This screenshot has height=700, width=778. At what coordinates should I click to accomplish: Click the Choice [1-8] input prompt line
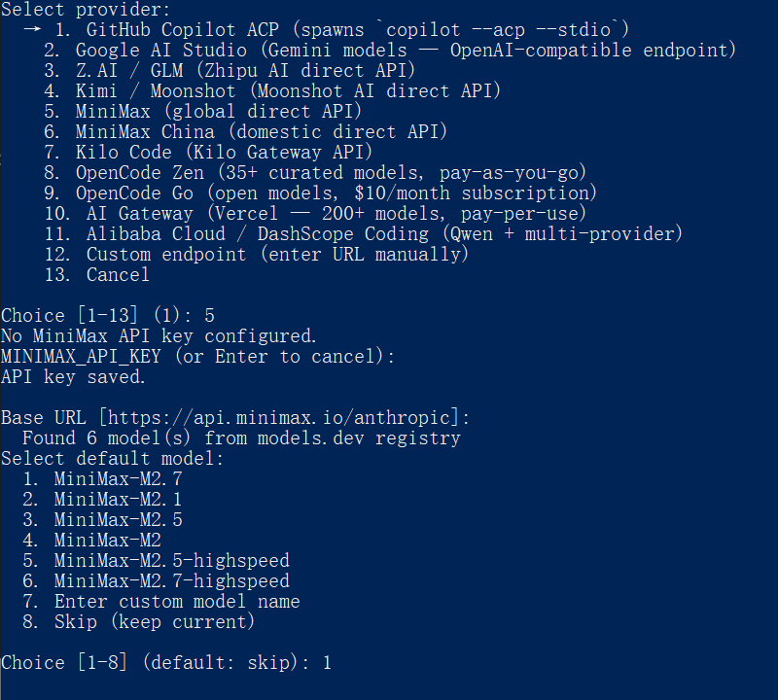[165, 662]
